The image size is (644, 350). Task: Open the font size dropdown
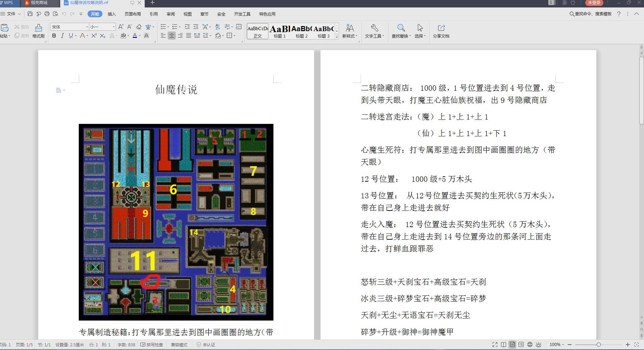[x=114, y=27]
